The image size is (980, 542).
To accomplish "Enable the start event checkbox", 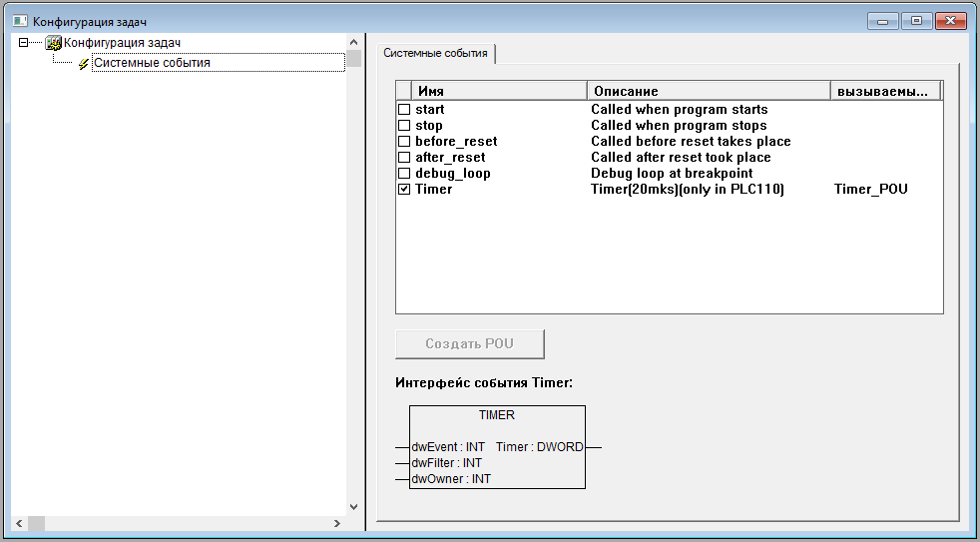I will [x=404, y=109].
